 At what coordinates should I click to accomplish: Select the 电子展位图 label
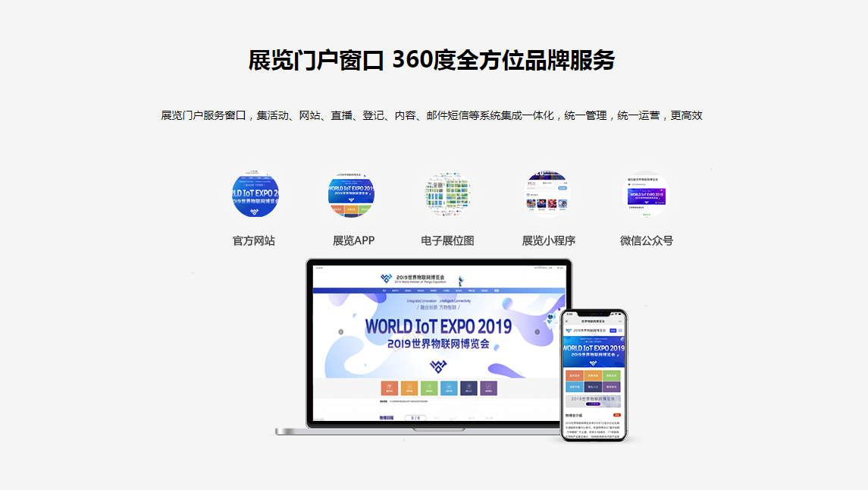pyautogui.click(x=447, y=241)
